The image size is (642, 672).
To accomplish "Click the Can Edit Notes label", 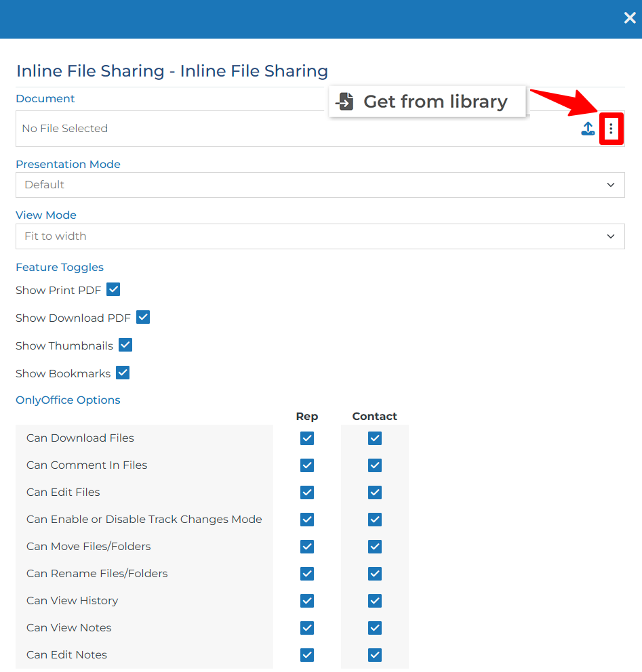I will pos(66,655).
